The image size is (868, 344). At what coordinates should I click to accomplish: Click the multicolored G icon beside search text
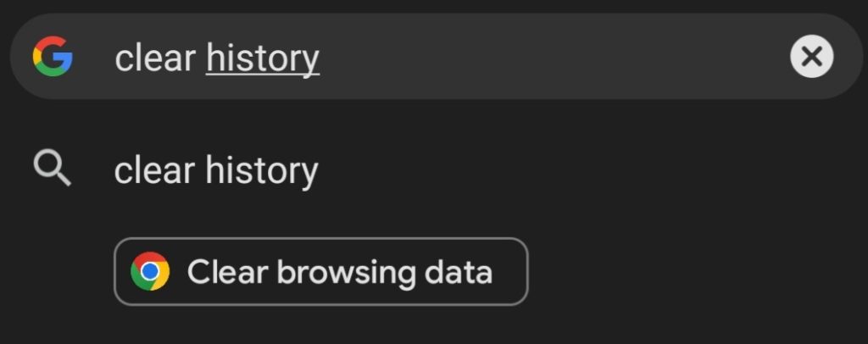click(x=53, y=57)
